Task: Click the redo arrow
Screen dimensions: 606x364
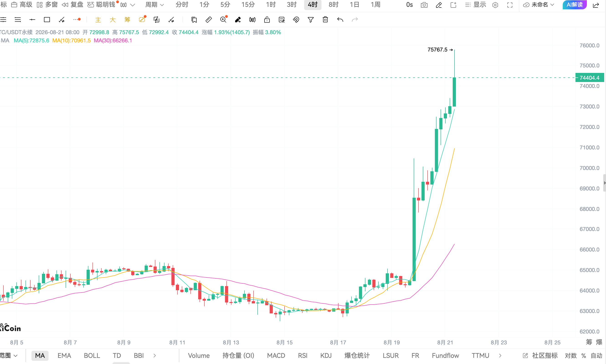Action: click(x=355, y=20)
